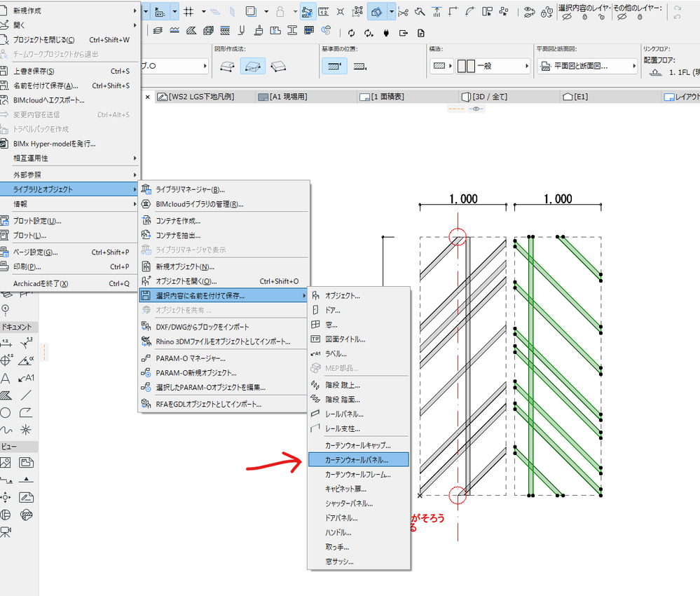Select the Circle/Arc tool
The height and width of the screenshot is (596, 700).
[6, 413]
